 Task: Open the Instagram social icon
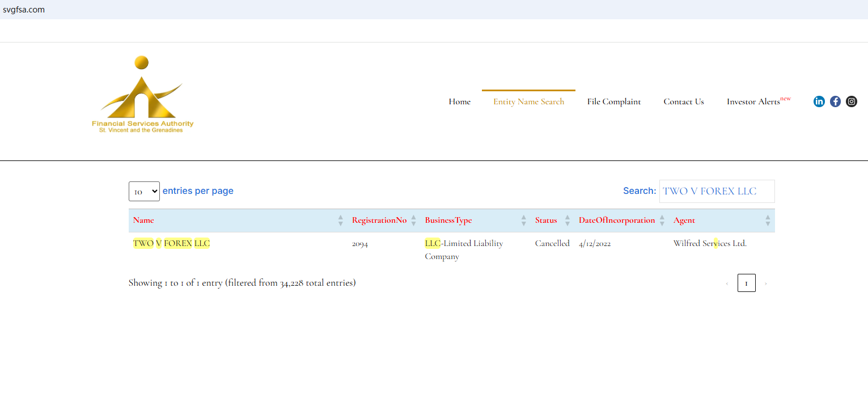852,101
